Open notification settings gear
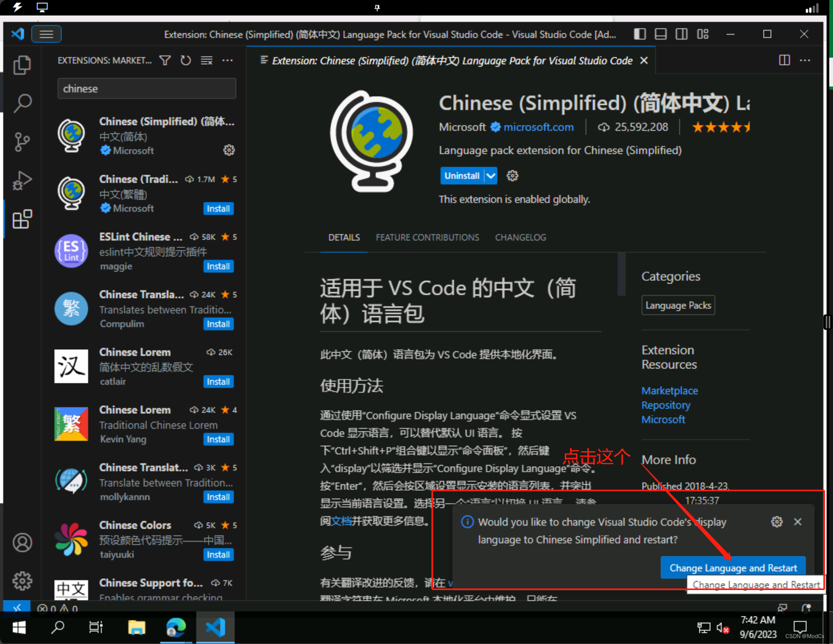The image size is (833, 644). (777, 522)
